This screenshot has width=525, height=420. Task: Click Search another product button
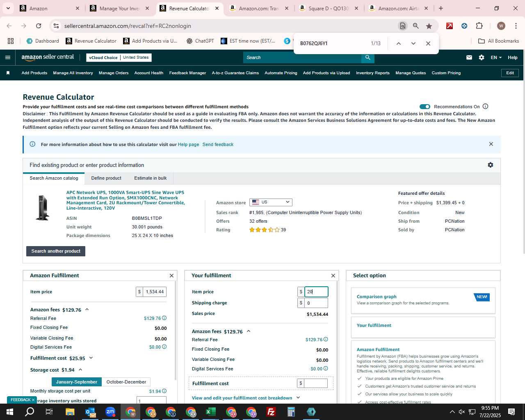56,251
